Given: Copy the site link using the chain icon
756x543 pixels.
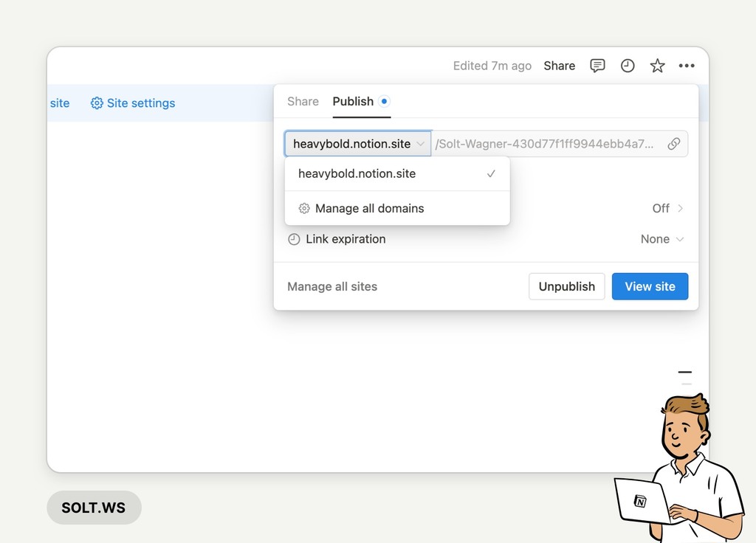Looking at the screenshot, I should (x=674, y=144).
